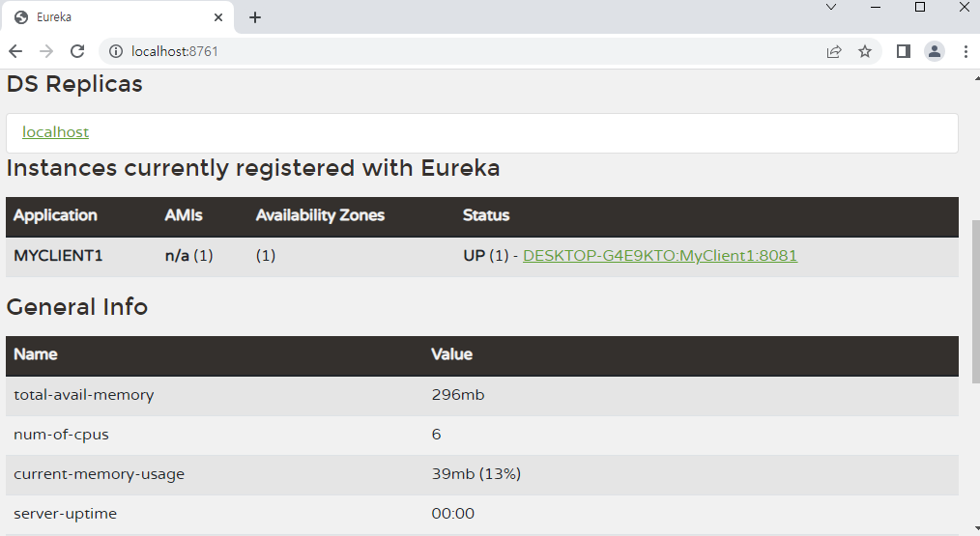Expand the tab search dropdown
Viewport: 980px width, 536px height.
831,7
